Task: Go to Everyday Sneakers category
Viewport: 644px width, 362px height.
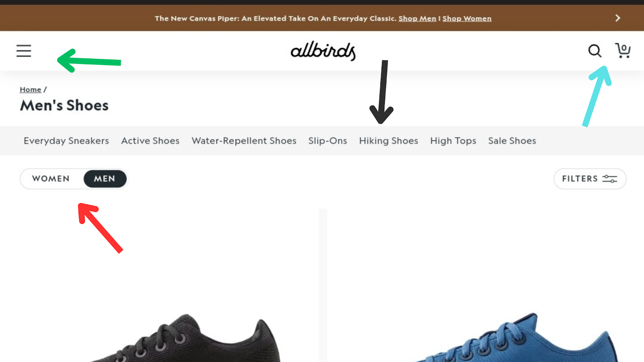Action: click(66, 141)
